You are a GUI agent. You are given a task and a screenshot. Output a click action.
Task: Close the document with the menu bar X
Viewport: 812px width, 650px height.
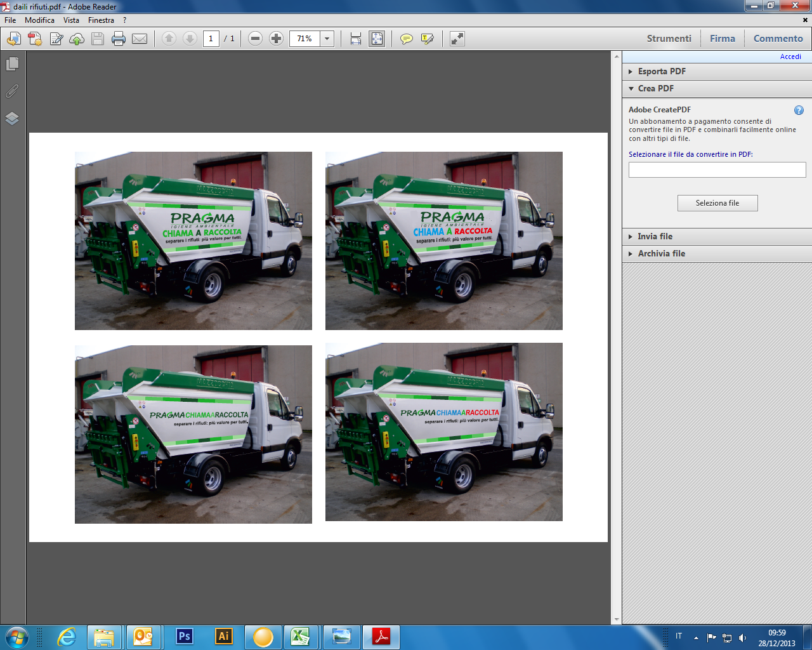pos(806,20)
